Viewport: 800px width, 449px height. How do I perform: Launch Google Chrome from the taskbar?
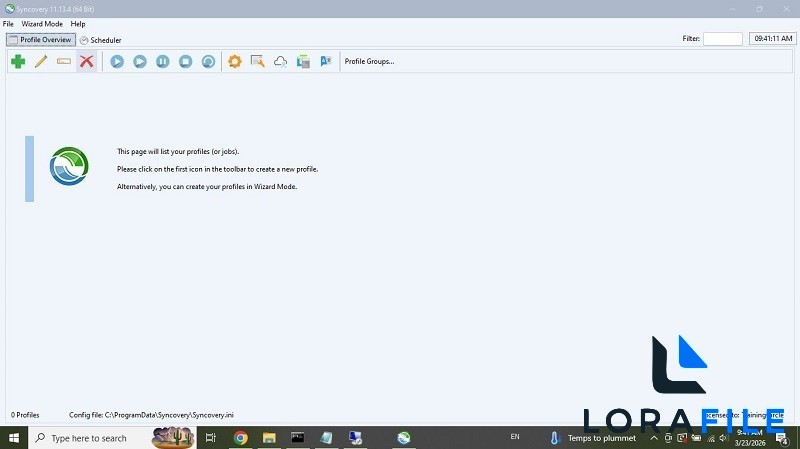coord(240,438)
